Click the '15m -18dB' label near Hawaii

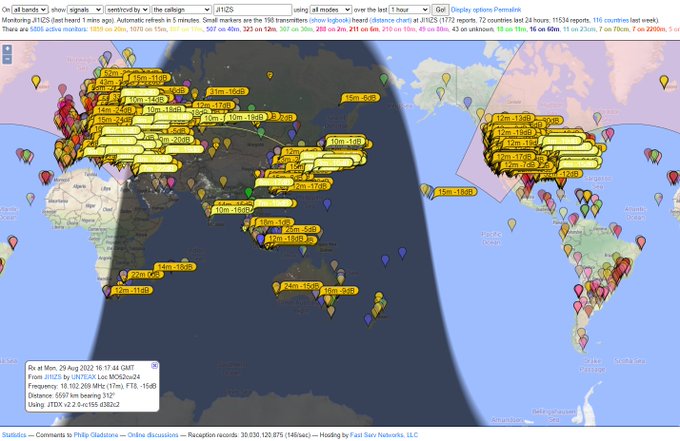click(454, 192)
